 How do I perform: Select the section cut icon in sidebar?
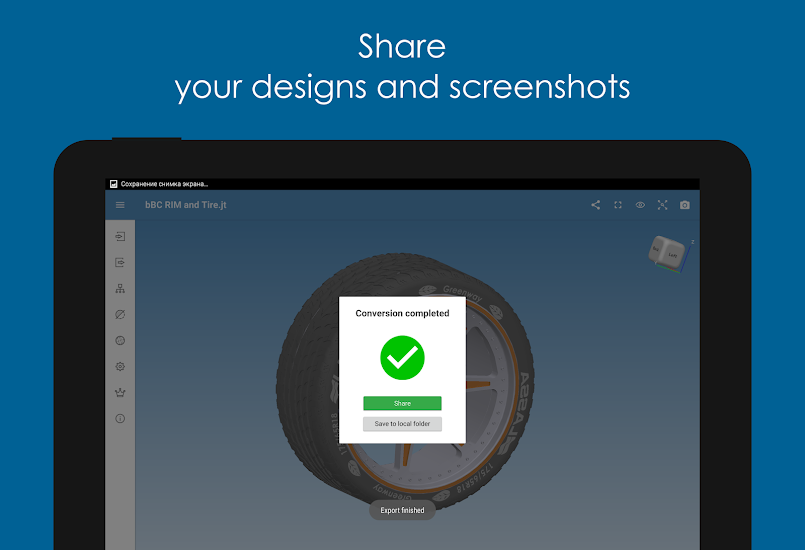click(120, 315)
